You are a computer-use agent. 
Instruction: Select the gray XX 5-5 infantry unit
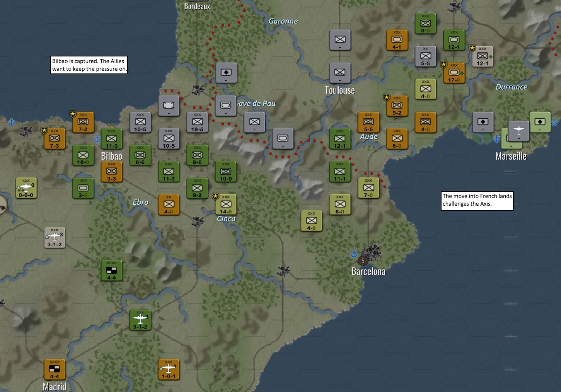(x=426, y=56)
